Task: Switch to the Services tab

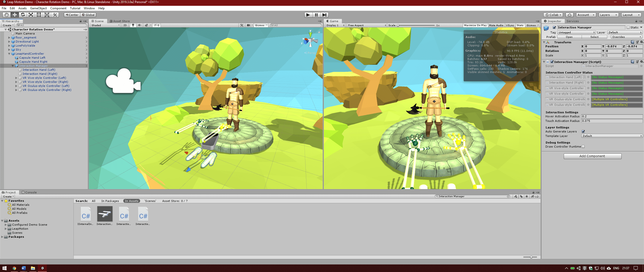Action: click(573, 21)
